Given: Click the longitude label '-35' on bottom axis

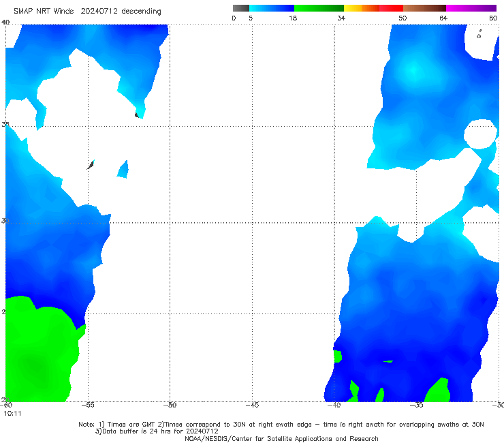Looking at the screenshot, I should pyautogui.click(x=417, y=405).
